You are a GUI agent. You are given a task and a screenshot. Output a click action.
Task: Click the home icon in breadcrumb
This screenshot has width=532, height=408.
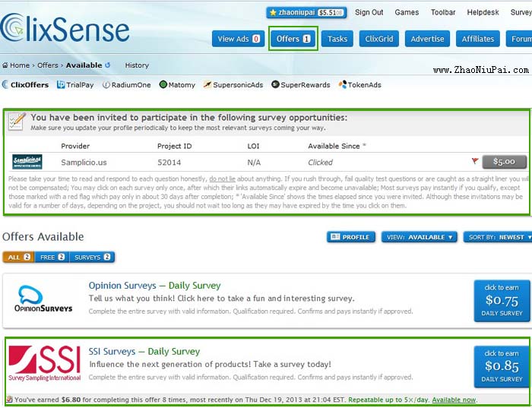[5, 65]
